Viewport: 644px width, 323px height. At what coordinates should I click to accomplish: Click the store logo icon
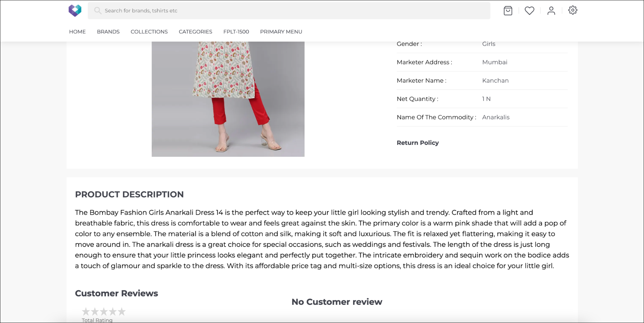[75, 10]
